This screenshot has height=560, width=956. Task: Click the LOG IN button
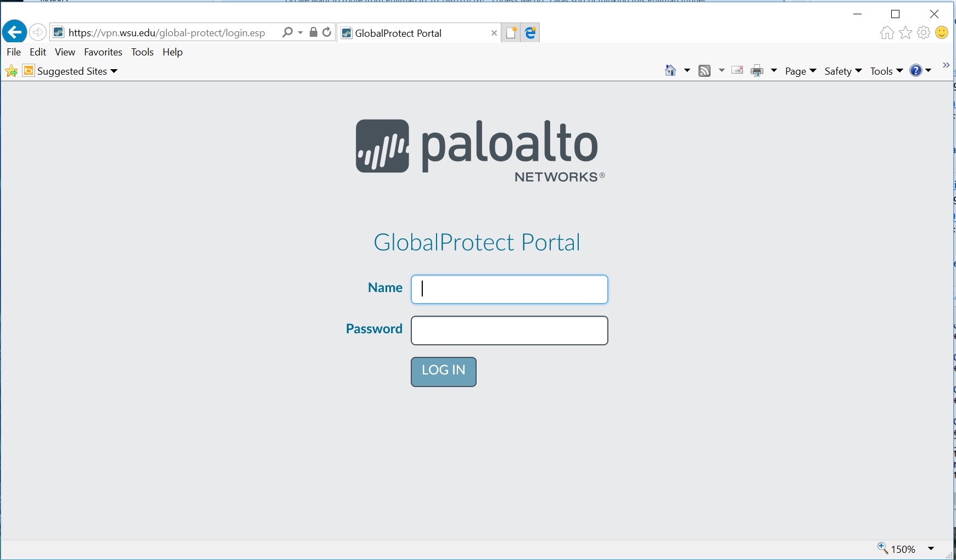click(444, 372)
